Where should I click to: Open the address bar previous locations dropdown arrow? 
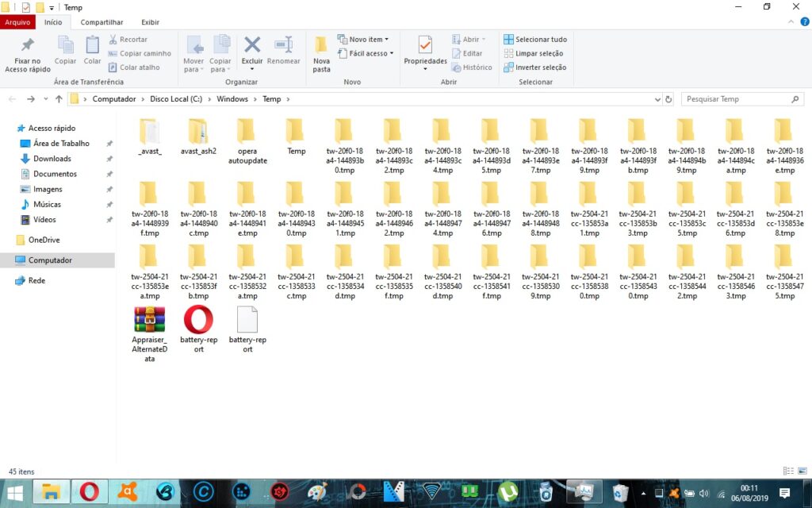pyautogui.click(x=657, y=99)
